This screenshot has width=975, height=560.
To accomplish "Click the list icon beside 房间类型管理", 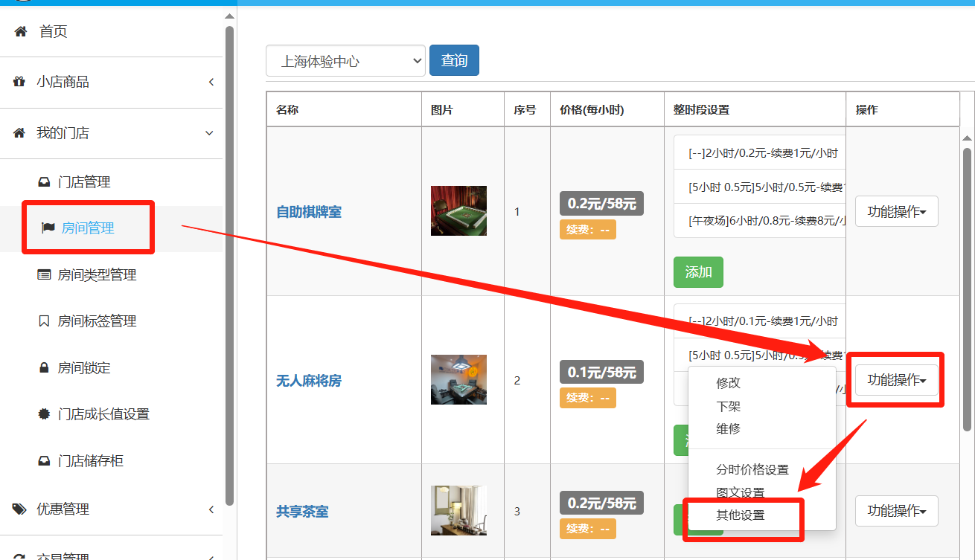I will click(x=44, y=275).
